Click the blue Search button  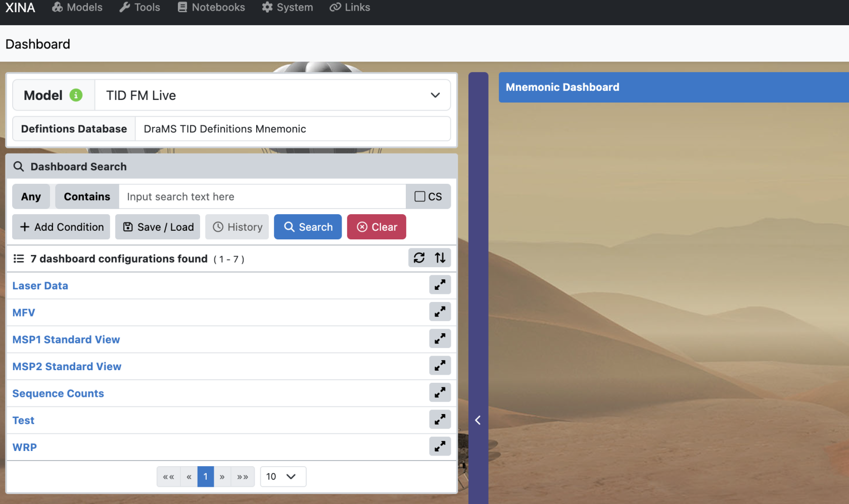(308, 227)
